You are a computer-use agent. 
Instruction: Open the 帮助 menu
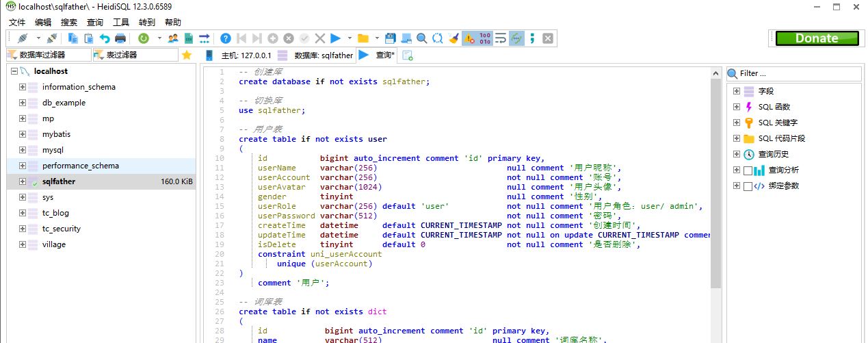tap(173, 22)
